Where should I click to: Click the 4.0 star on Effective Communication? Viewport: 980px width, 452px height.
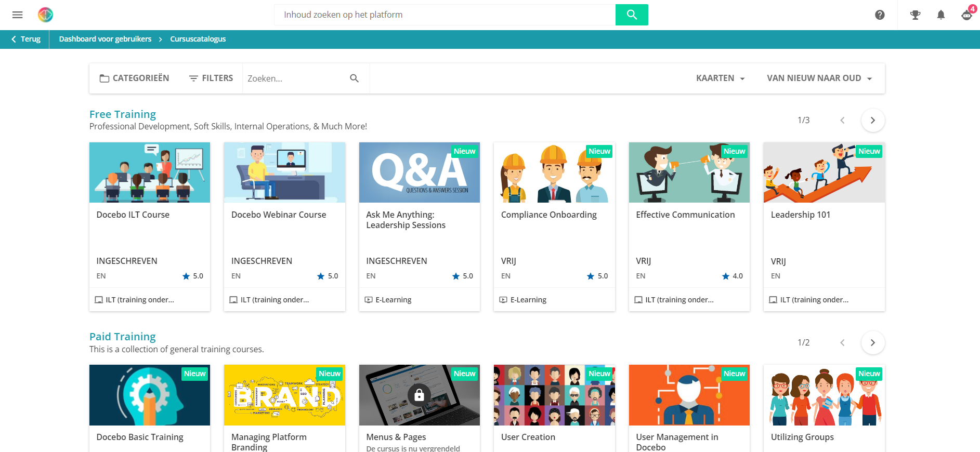click(x=726, y=276)
